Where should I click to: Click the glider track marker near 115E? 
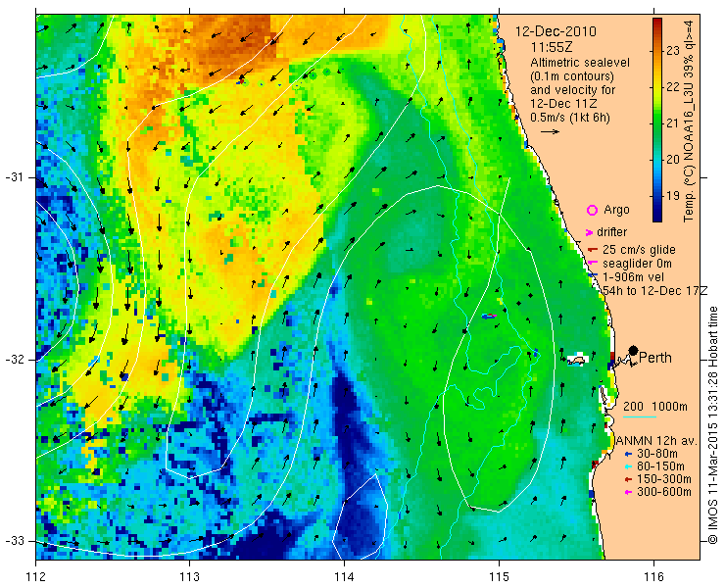489,317
